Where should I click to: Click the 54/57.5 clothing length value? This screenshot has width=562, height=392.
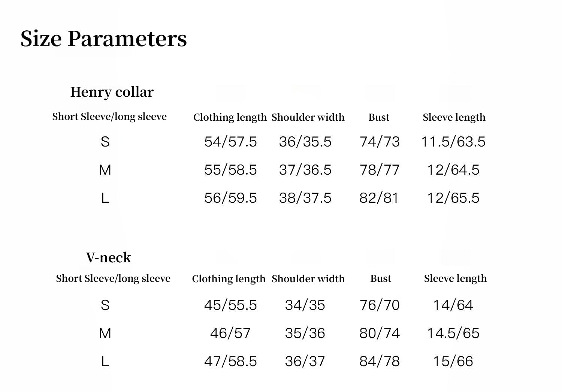pos(230,142)
